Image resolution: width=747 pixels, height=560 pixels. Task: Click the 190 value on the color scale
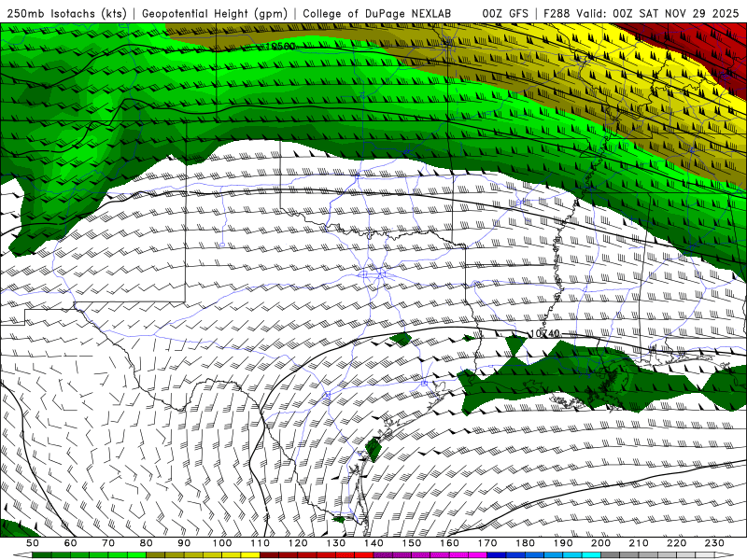coord(563,543)
